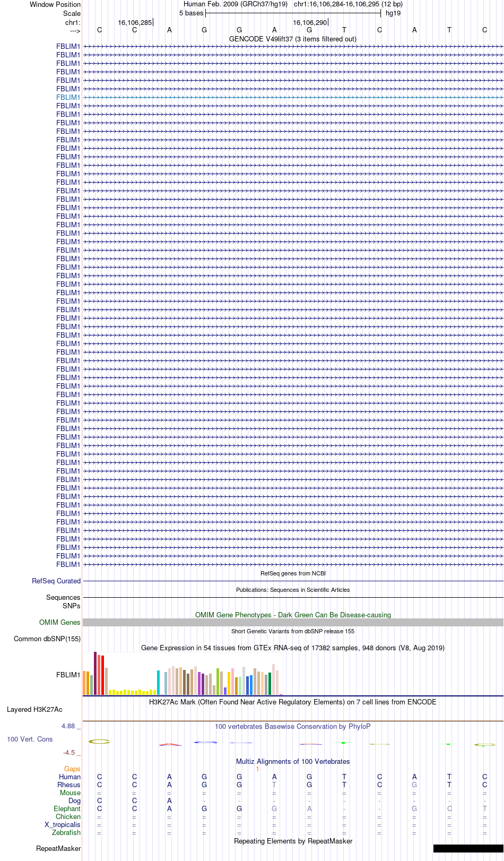Click the '5 bases' scale bar text
The width and height of the screenshot is (504, 861).
coord(191,13)
